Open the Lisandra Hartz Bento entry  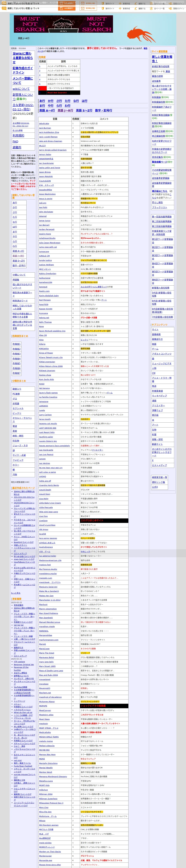(49, 485)
